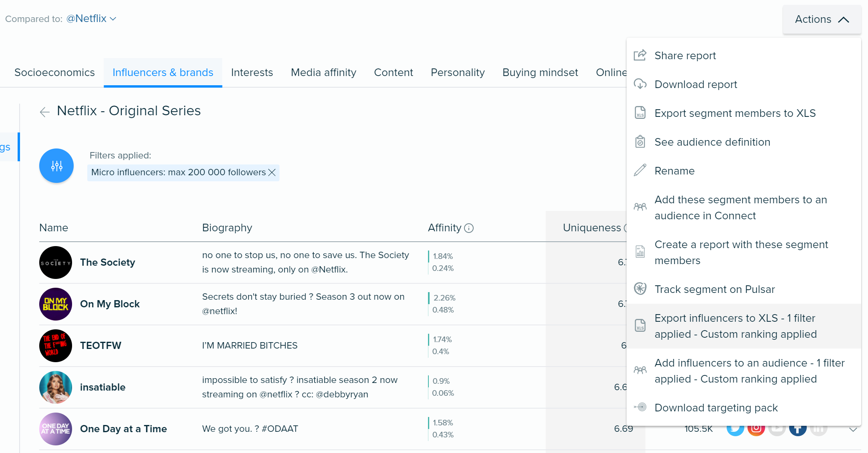Choose Download targeting pack
868x453 pixels.
[x=744, y=408]
